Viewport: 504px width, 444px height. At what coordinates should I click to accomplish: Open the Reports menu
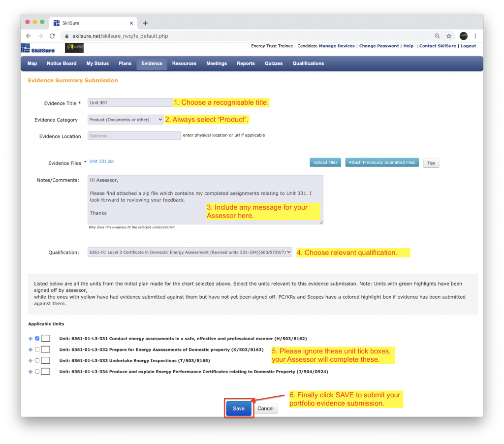coord(246,63)
